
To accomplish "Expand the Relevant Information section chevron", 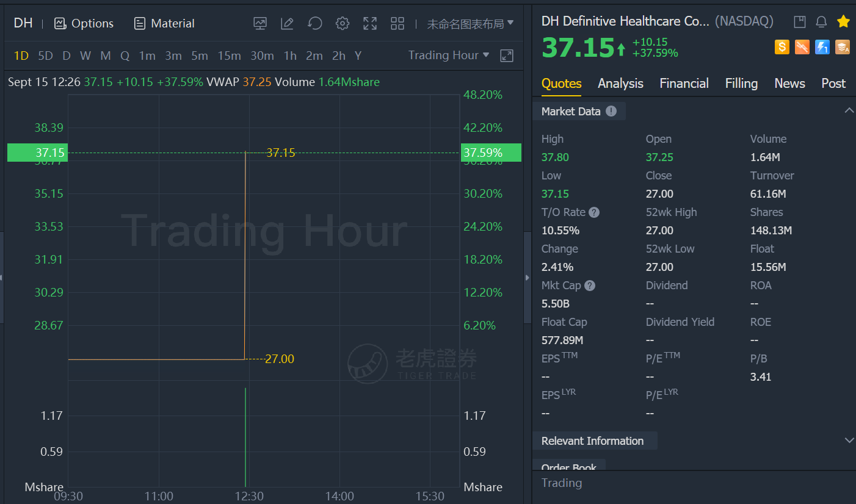I will pyautogui.click(x=848, y=440).
